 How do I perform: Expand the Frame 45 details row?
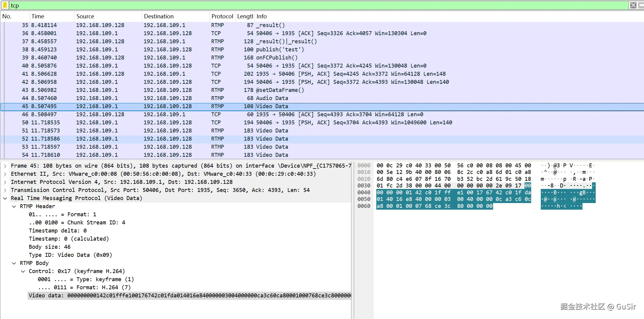pos(5,166)
